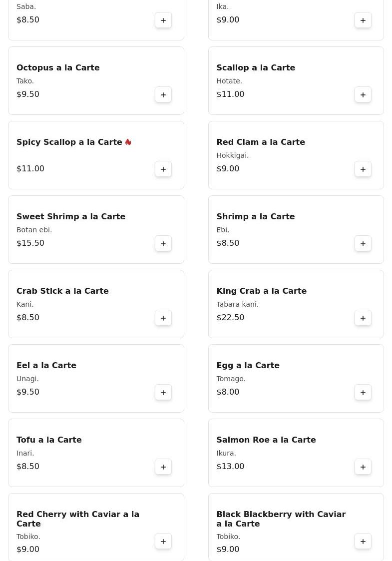Add Black Blackberry with Caviar item
Screen dimensions: 392x561
363,542
